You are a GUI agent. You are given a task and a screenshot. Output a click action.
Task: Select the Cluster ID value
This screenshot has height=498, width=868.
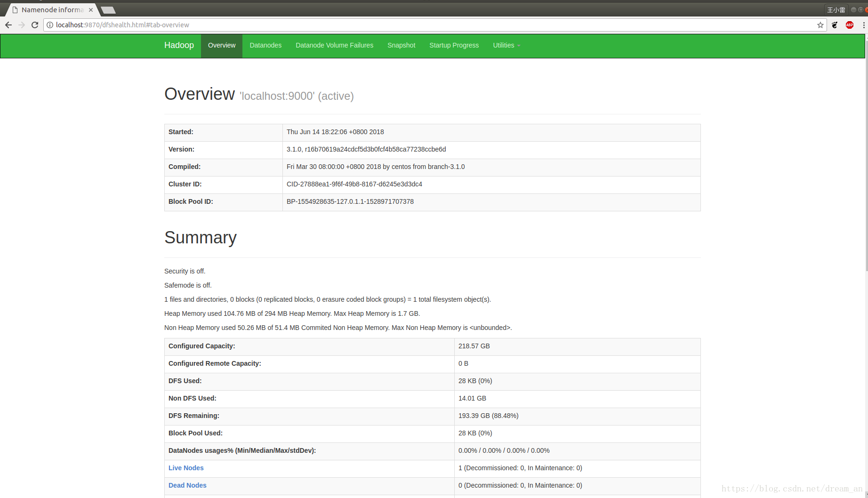(354, 184)
